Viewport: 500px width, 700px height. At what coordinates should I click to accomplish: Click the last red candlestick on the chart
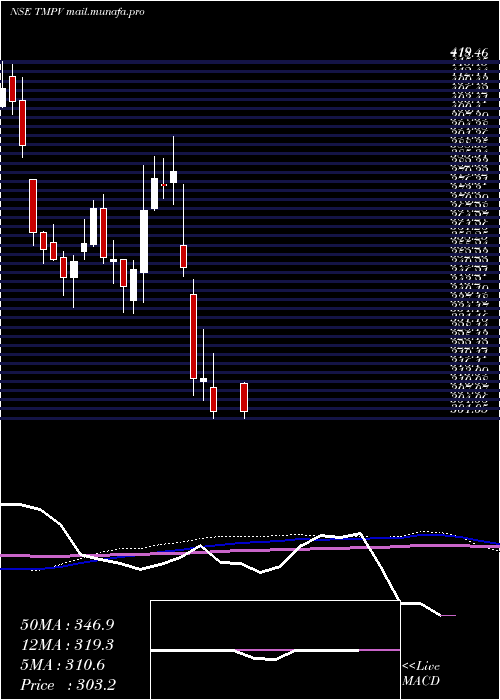click(244, 397)
